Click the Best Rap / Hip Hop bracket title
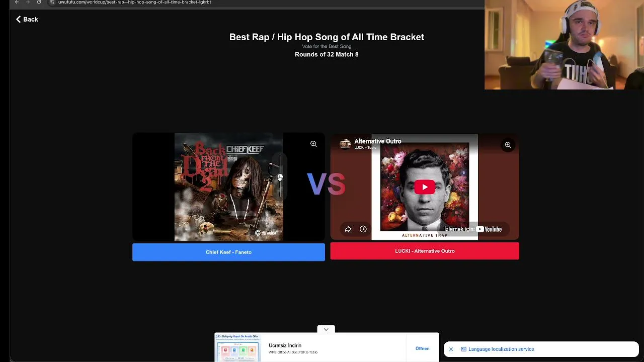Image resolution: width=644 pixels, height=362 pixels. tap(327, 37)
